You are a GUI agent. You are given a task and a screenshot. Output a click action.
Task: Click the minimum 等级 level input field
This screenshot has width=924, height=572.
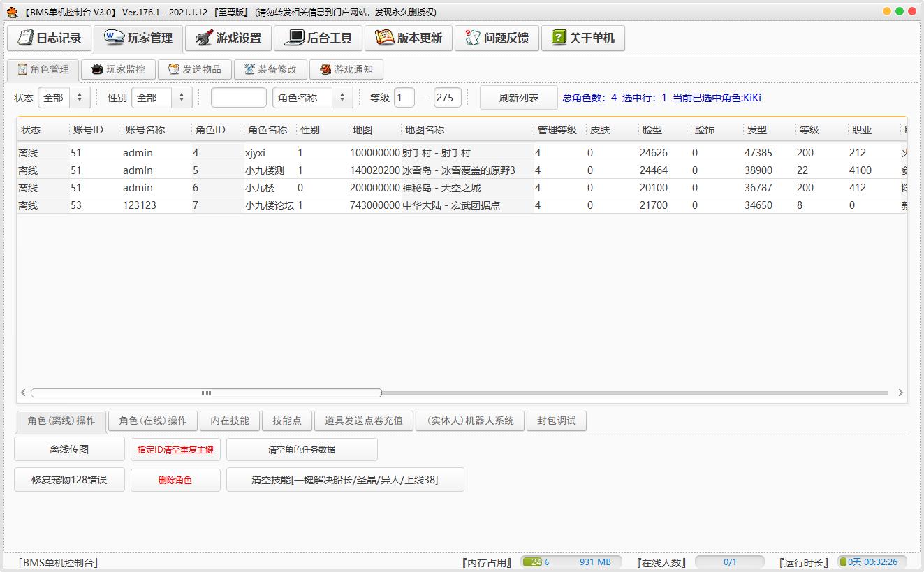[404, 98]
